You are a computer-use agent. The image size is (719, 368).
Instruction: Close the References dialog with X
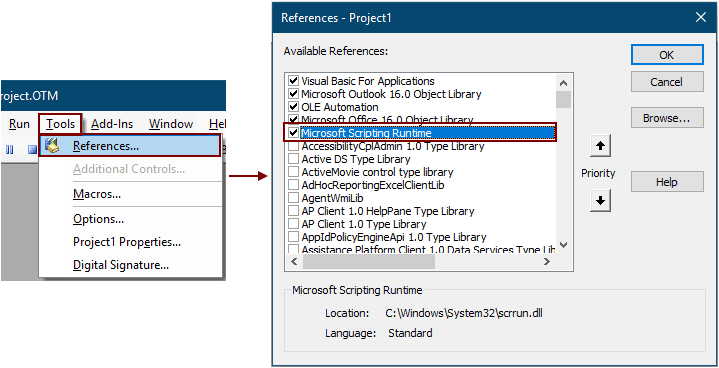(701, 18)
